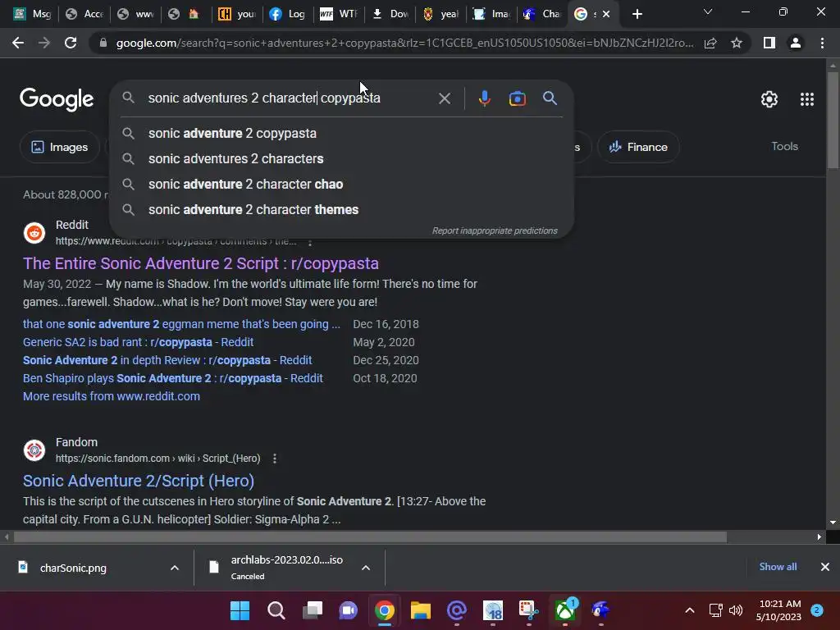Switch to the Facebook 'Log' tab
840x630 pixels.
(x=288, y=14)
